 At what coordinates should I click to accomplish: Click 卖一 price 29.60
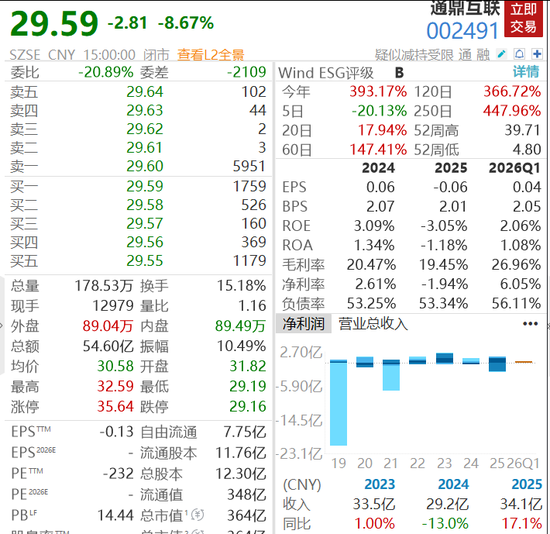[145, 166]
